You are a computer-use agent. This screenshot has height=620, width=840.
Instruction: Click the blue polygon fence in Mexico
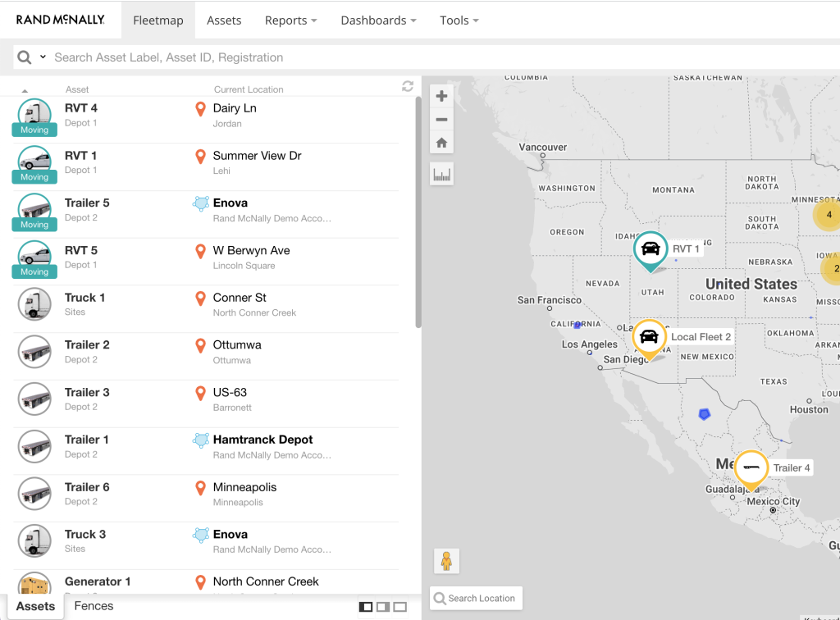[x=705, y=414]
